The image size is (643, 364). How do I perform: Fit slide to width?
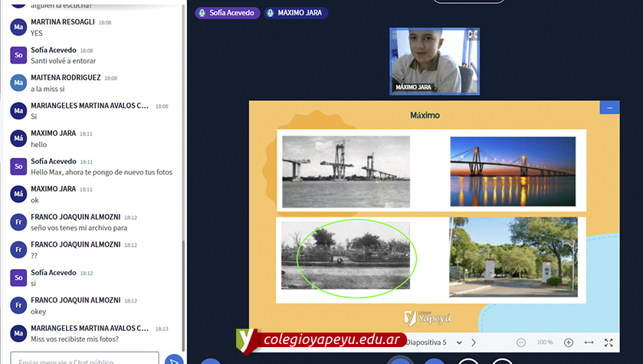589,343
